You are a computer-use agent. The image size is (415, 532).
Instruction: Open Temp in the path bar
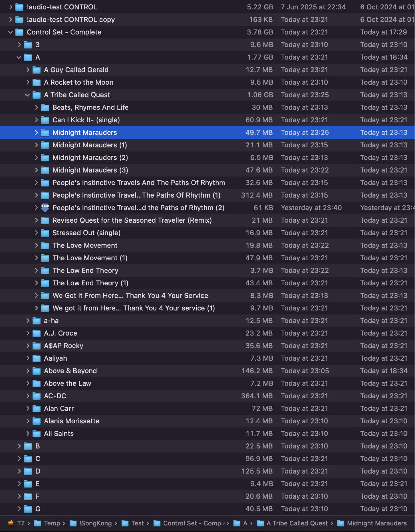(47, 523)
